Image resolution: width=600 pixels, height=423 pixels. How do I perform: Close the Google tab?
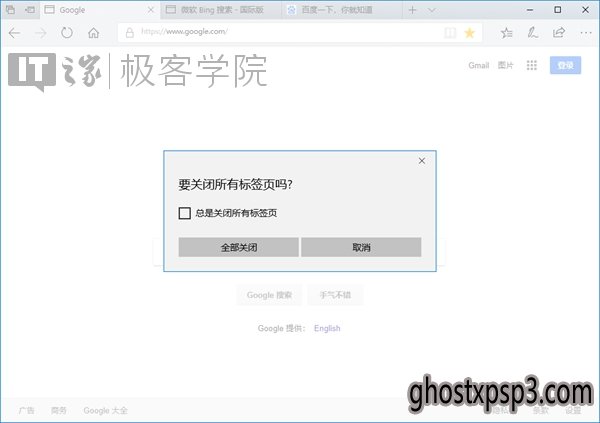click(x=151, y=10)
